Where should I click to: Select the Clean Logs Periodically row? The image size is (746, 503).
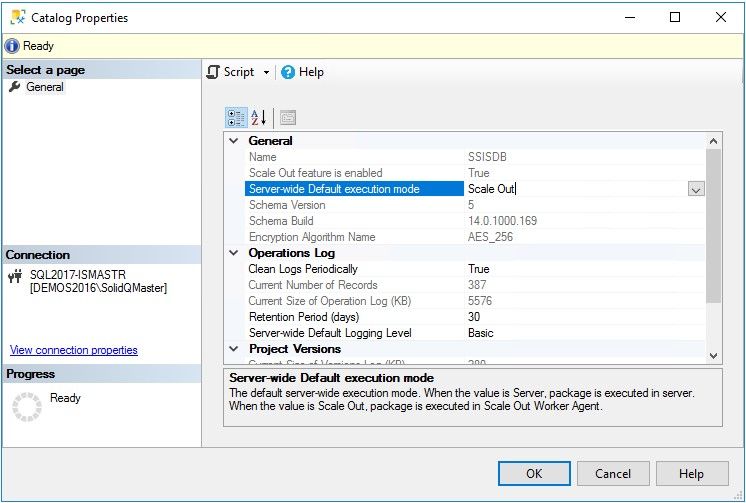point(302,269)
